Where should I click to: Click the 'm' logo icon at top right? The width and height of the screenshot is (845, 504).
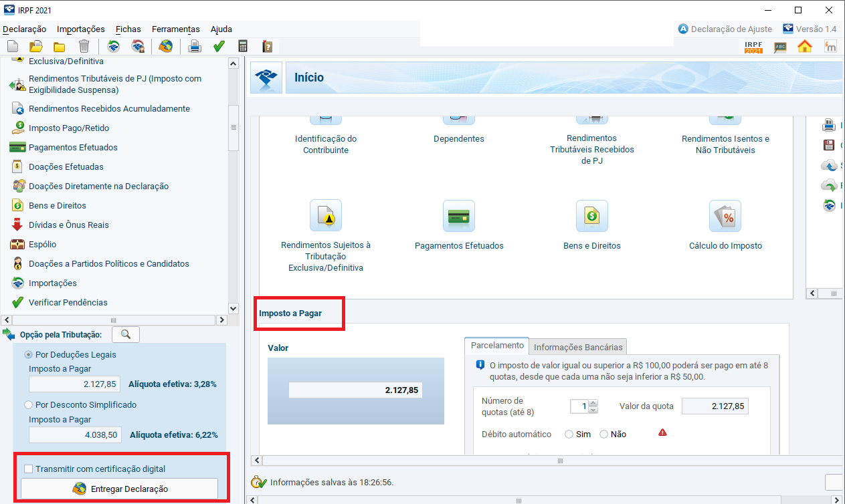(830, 46)
